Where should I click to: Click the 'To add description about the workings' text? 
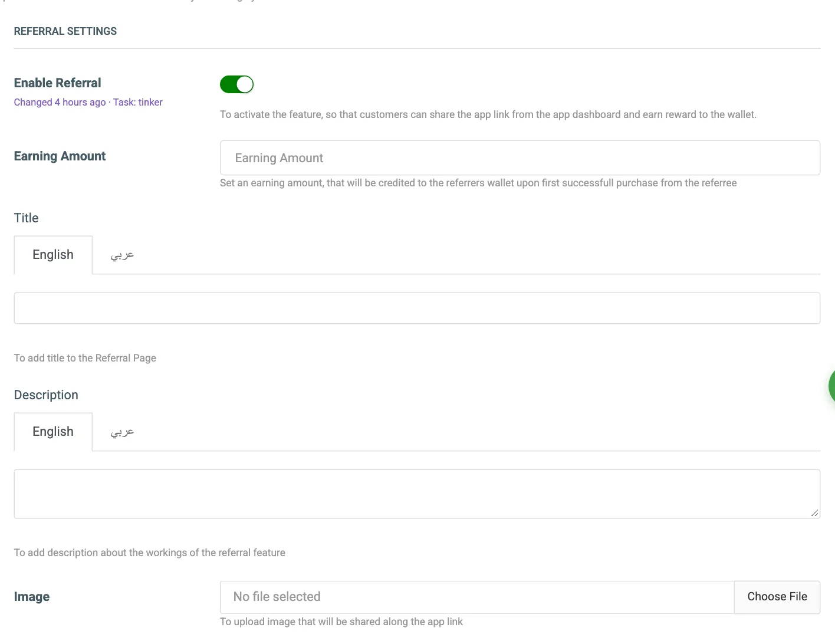point(150,553)
